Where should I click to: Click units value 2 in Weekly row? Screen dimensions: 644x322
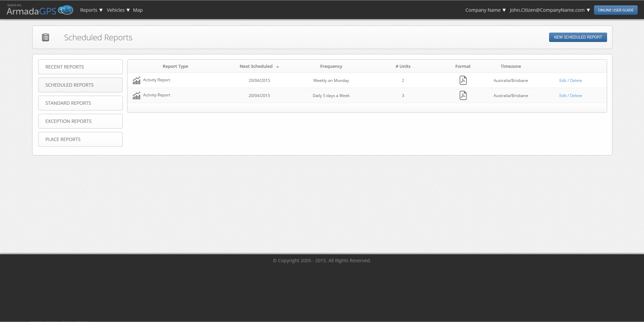coord(403,81)
